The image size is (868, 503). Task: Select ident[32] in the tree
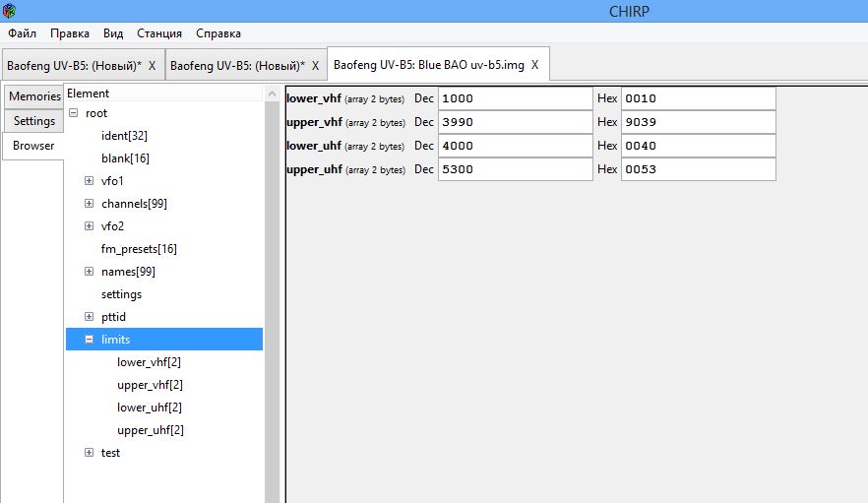[124, 136]
